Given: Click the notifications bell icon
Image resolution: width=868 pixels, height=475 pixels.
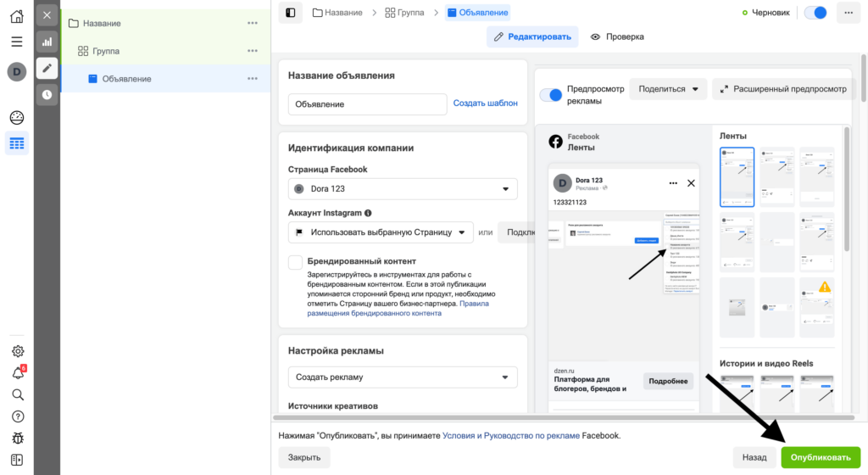Looking at the screenshot, I should click(17, 373).
